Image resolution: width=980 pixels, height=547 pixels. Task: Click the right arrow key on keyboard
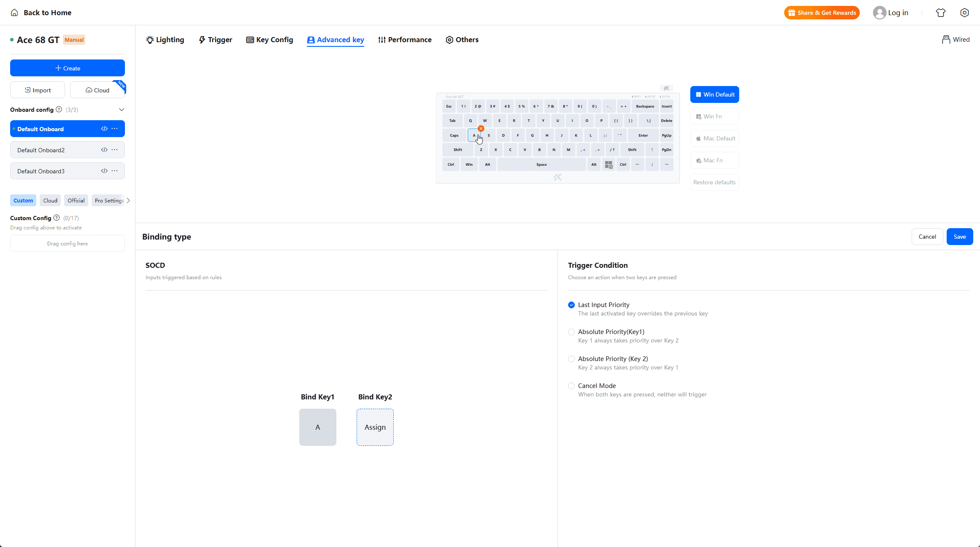point(666,164)
